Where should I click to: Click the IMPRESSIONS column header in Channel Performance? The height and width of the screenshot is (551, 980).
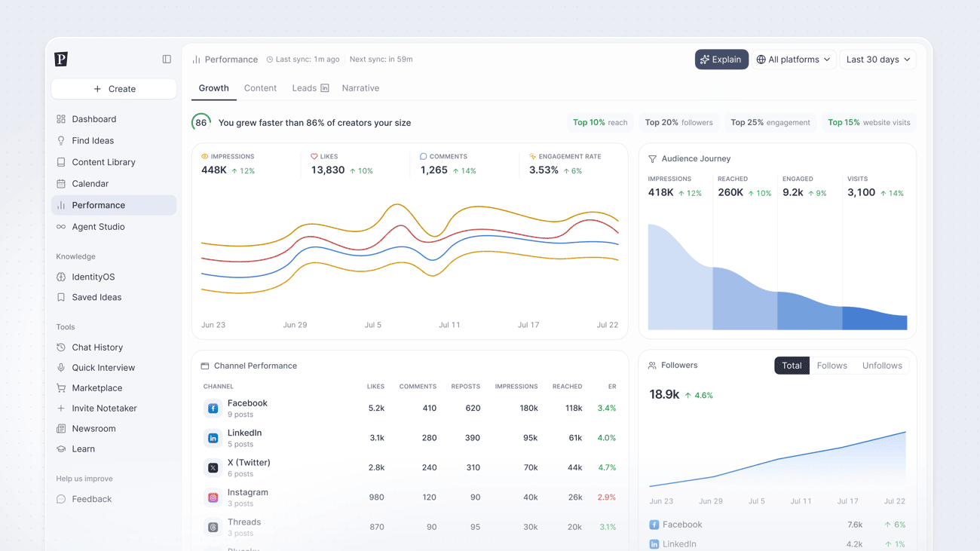coord(516,387)
